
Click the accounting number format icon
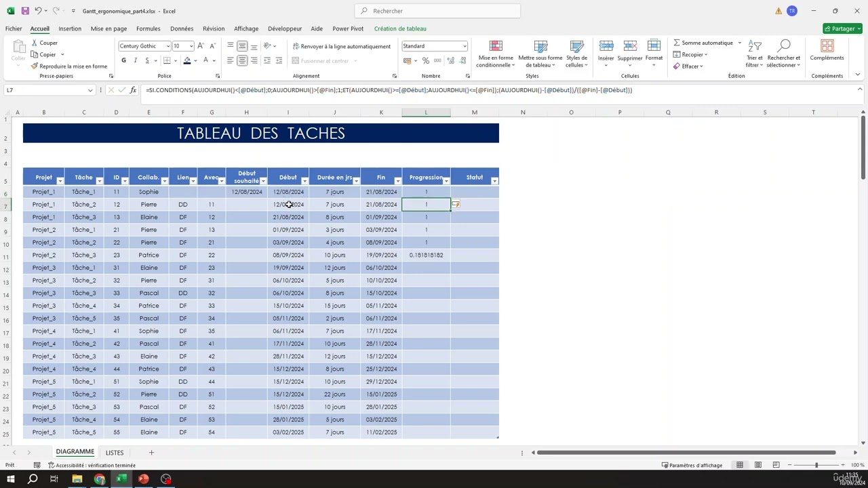pos(408,61)
